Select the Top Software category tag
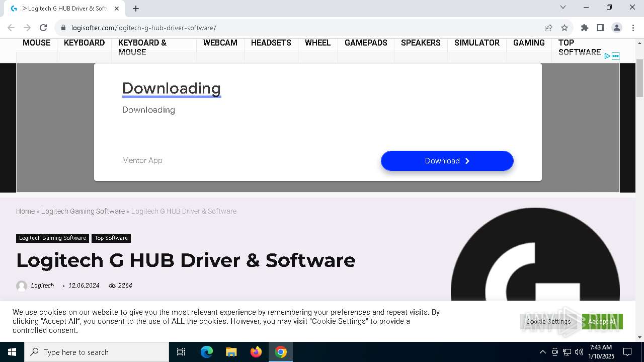 tap(111, 238)
